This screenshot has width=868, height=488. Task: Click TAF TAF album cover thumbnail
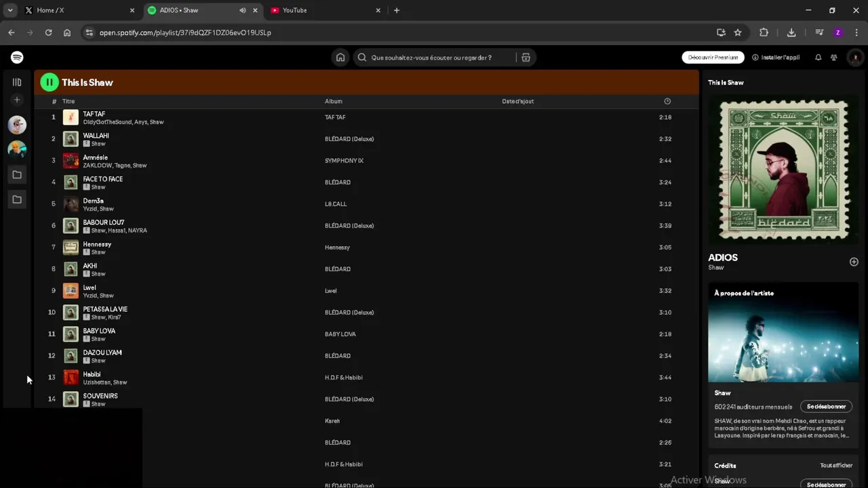coord(71,117)
